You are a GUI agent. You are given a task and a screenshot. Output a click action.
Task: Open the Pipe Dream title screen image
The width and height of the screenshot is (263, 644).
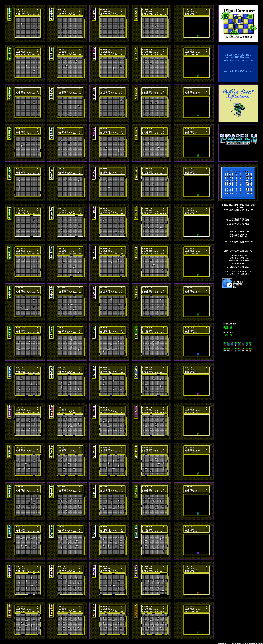238,23
